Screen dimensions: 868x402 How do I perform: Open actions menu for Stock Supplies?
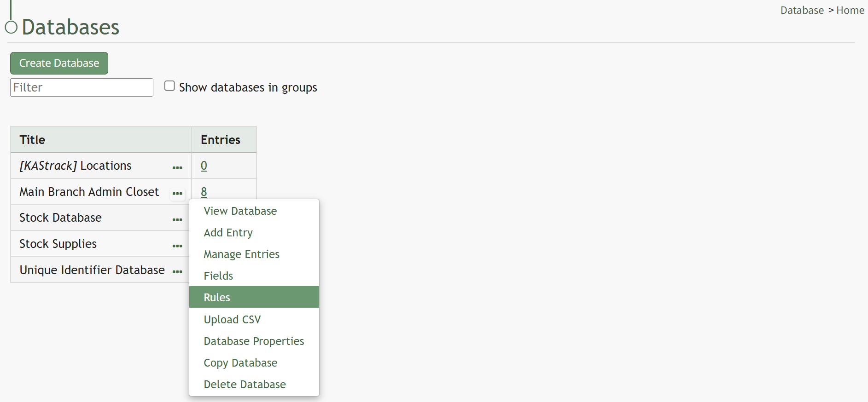tap(177, 246)
